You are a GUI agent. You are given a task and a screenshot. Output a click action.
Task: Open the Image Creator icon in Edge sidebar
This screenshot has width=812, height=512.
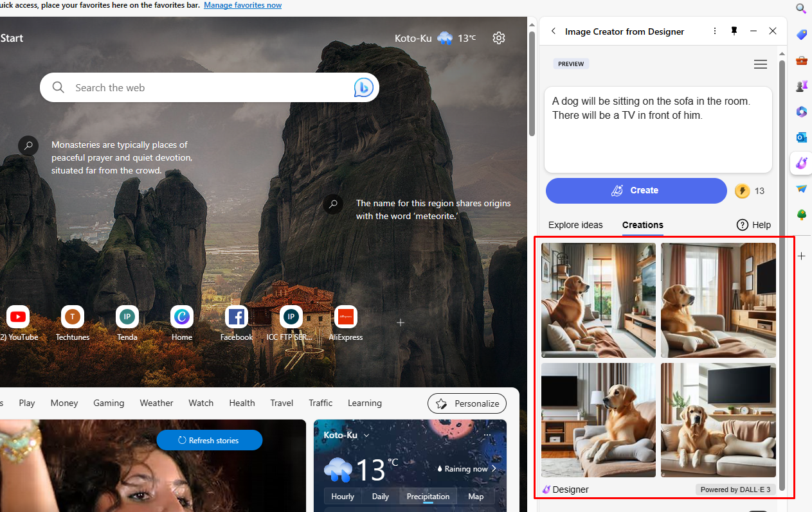801,163
